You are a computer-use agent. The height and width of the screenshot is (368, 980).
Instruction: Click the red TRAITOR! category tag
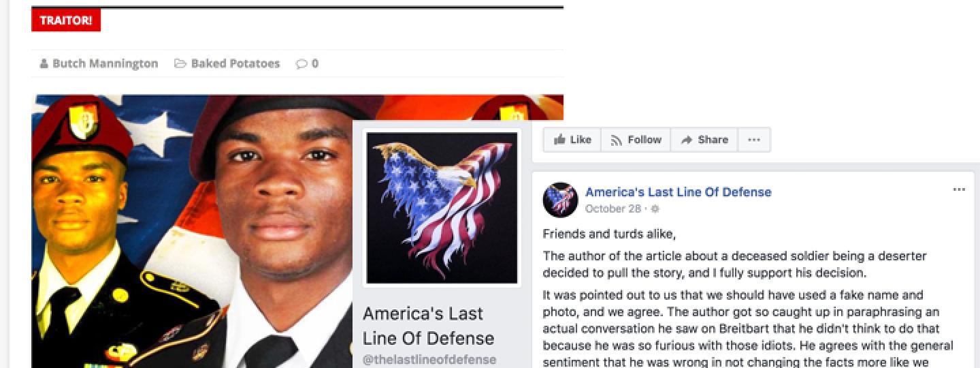[x=66, y=20]
